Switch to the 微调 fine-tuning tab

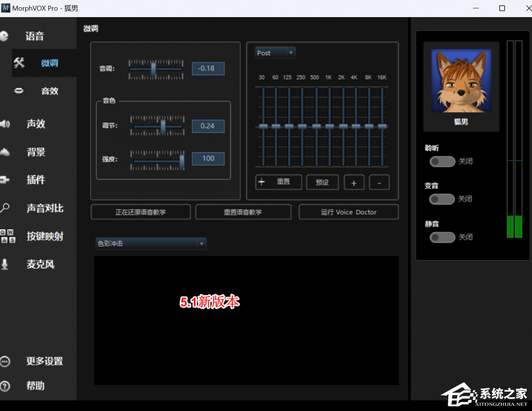(x=50, y=63)
